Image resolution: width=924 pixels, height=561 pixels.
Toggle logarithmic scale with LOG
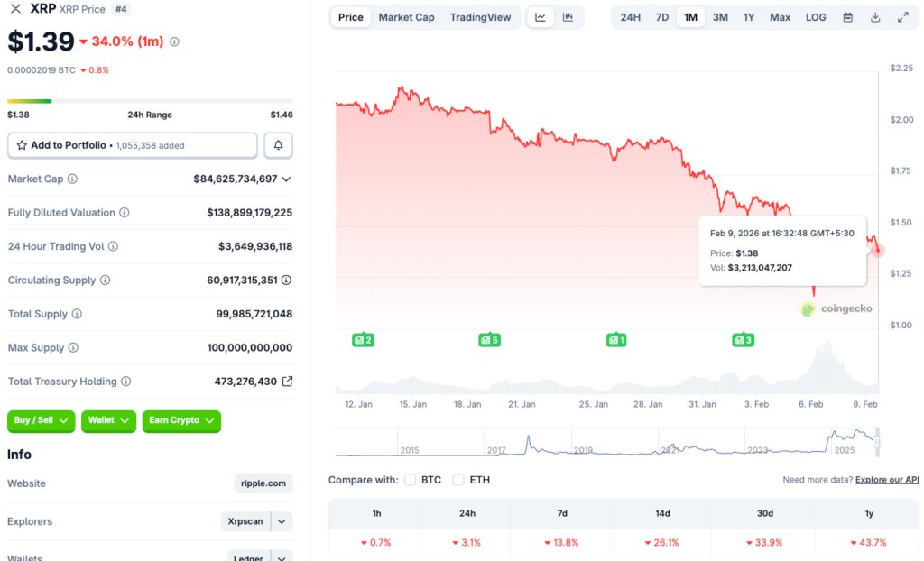tap(815, 16)
